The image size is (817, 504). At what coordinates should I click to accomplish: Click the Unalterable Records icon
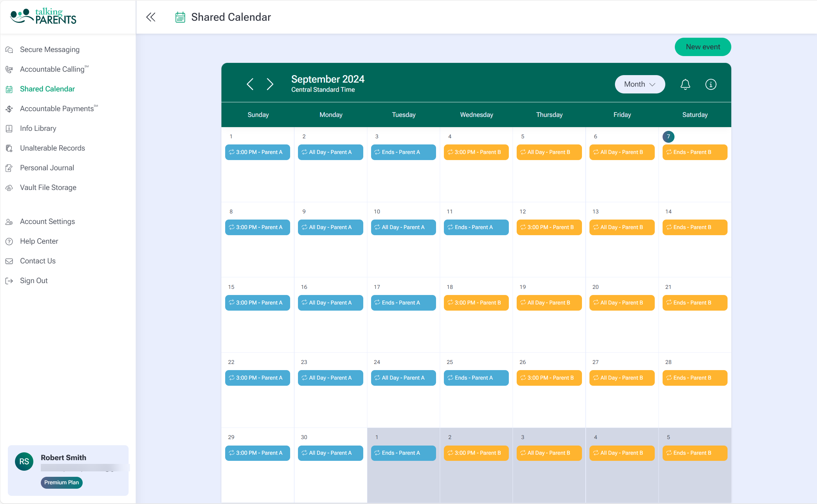[x=9, y=149]
